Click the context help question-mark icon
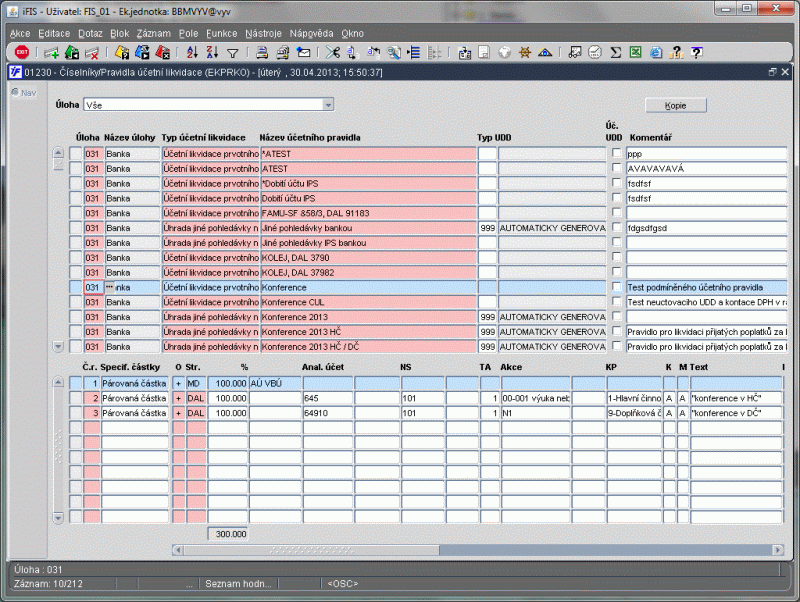Screen dimensions: 800x602 696,52
